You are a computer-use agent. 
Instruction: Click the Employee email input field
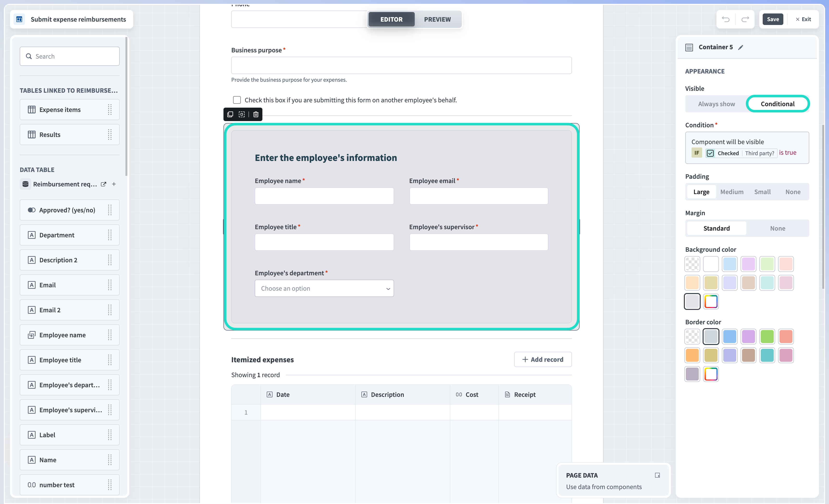[x=478, y=196]
